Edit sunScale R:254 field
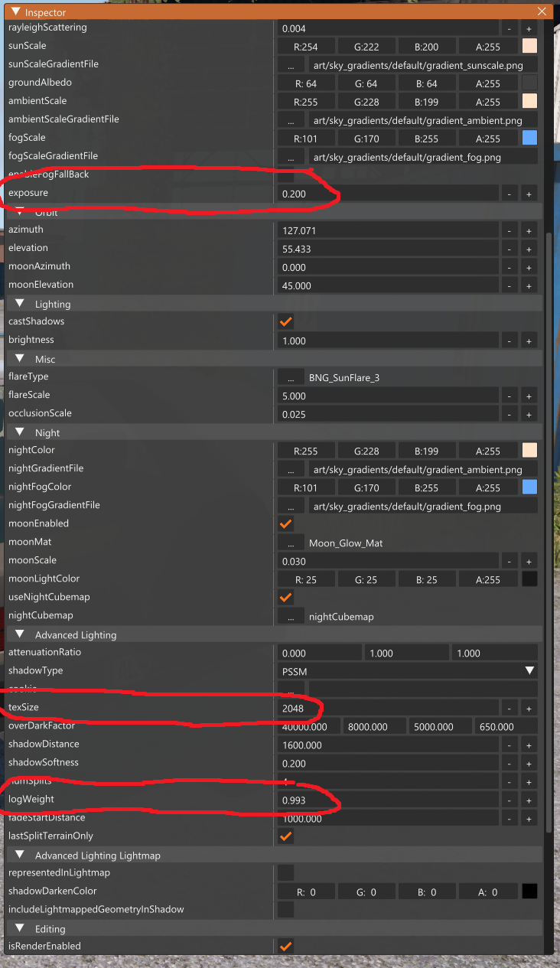Viewport: 560px width, 968px height. pos(305,47)
